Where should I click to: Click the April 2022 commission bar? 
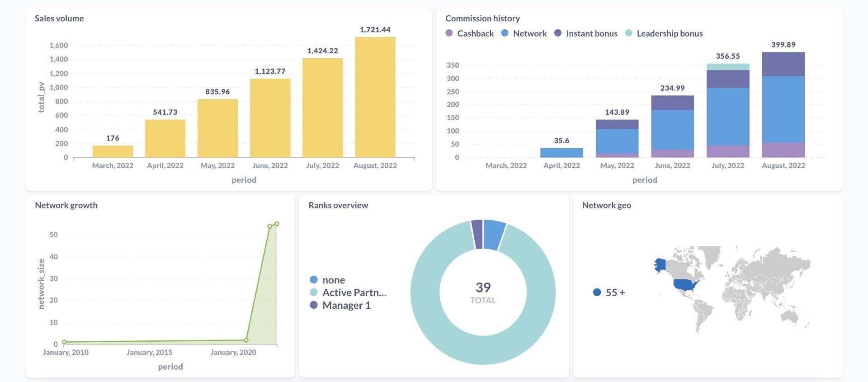(561, 152)
